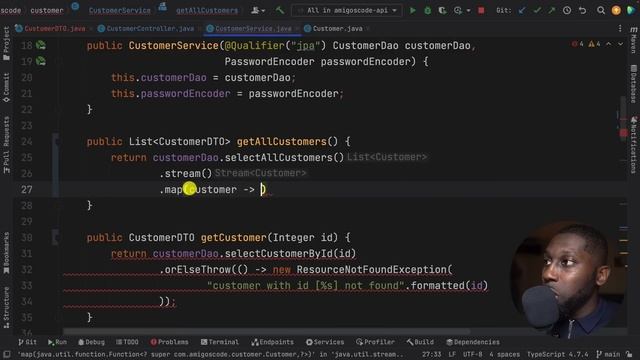
Task: Stop the running application with the red square
Action: coord(481,10)
